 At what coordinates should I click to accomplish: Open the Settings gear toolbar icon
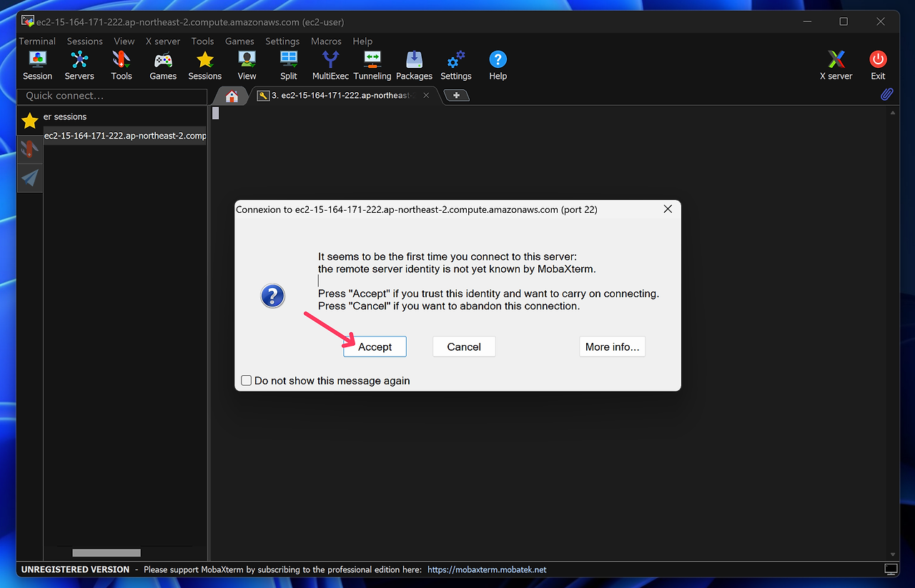point(456,65)
